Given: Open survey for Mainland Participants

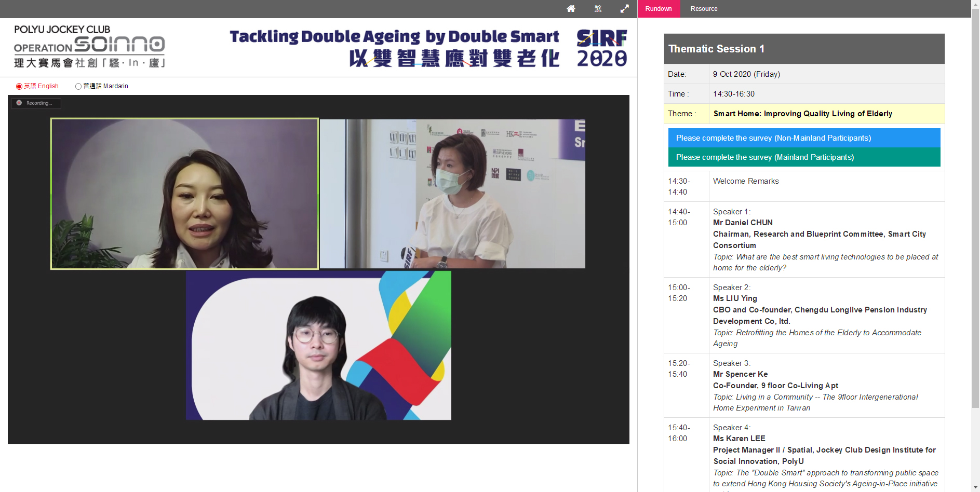Looking at the screenshot, I should click(x=804, y=157).
